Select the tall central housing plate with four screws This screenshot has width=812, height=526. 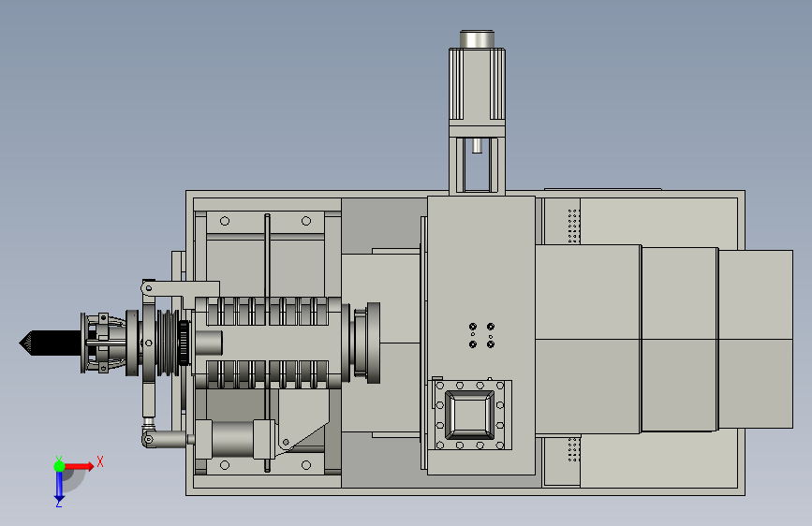coord(480,335)
